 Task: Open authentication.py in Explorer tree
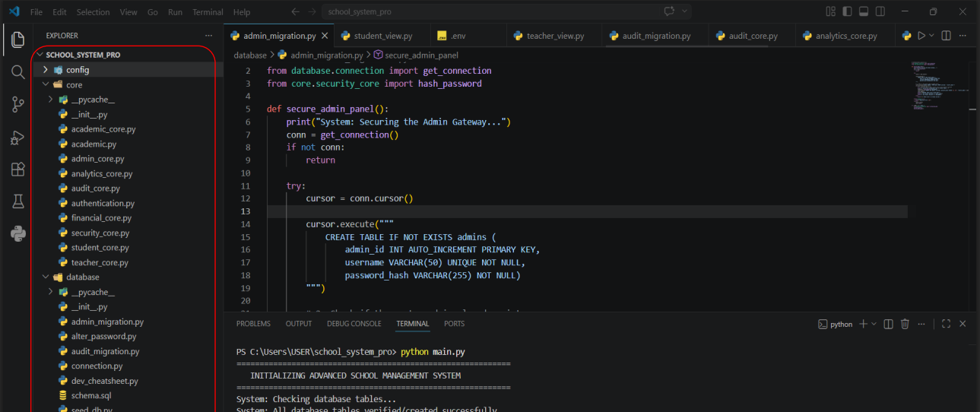coord(103,203)
